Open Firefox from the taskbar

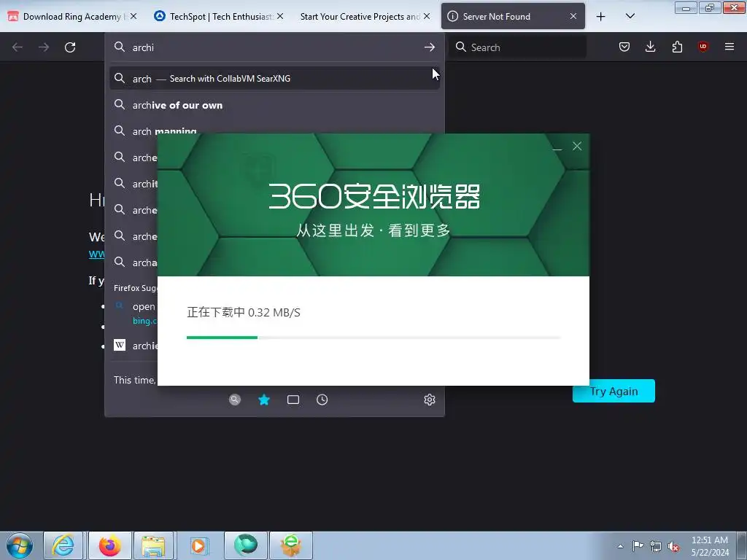point(109,545)
